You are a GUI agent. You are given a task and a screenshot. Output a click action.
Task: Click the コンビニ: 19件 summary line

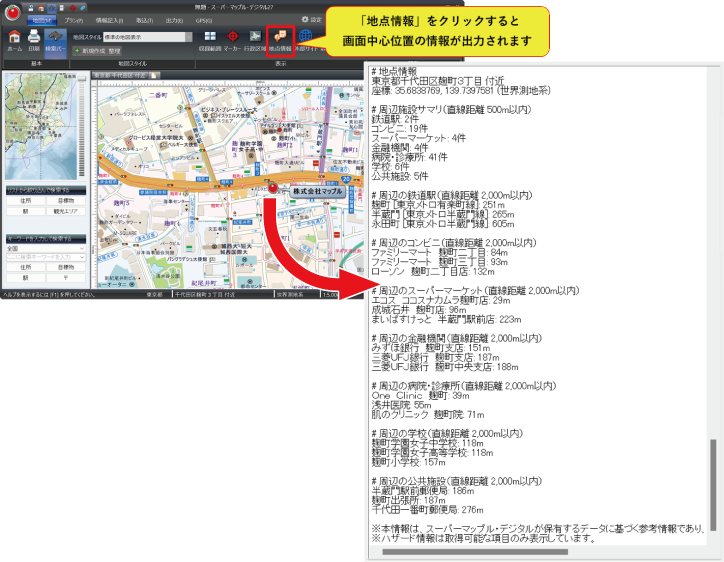tap(400, 128)
